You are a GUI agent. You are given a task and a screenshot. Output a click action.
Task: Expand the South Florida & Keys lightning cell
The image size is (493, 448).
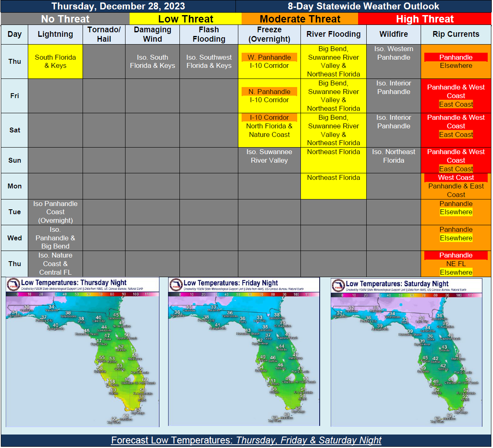(x=55, y=61)
